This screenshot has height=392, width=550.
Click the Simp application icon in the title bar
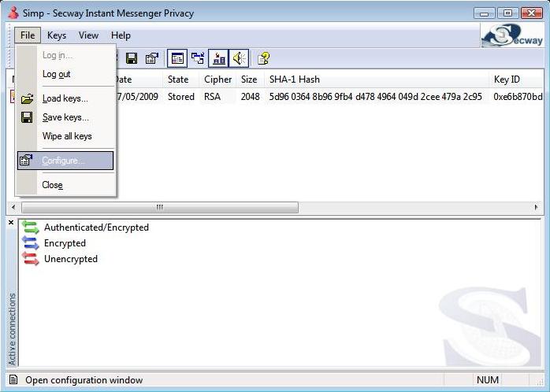[13, 13]
